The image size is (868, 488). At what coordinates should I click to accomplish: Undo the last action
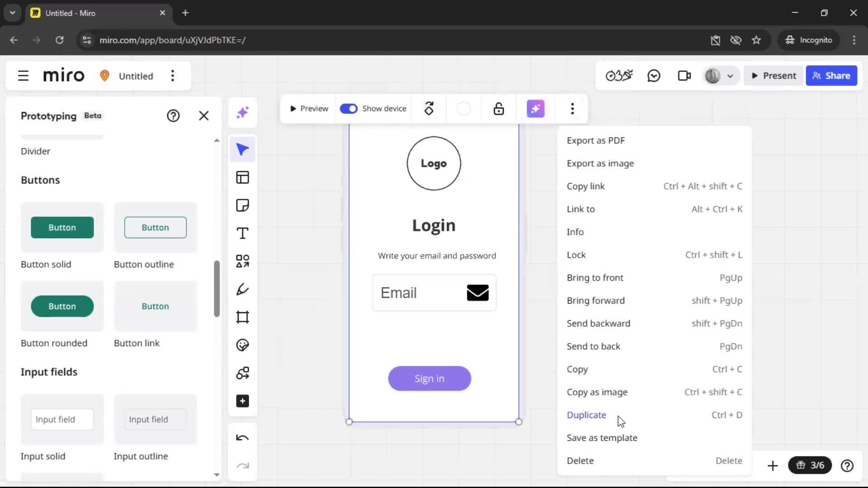[x=243, y=438]
